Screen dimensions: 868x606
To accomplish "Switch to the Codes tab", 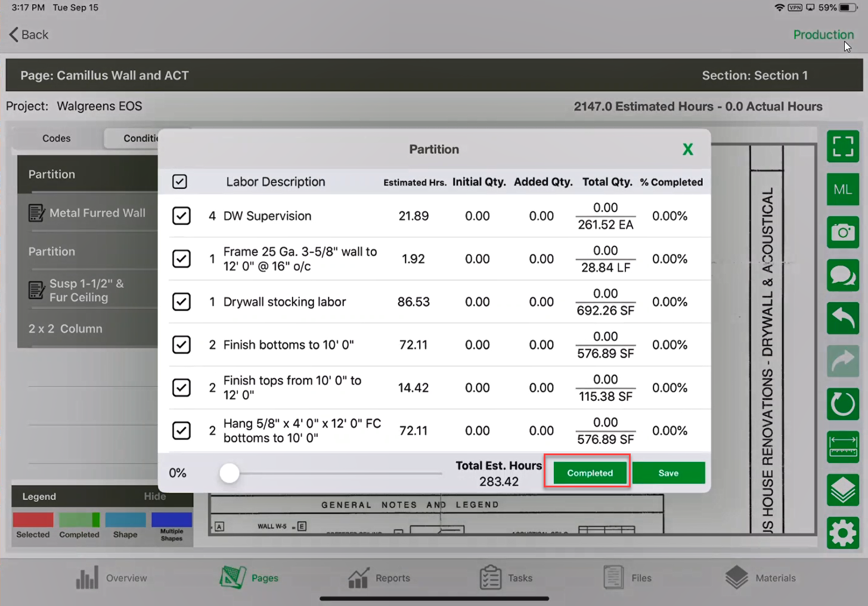I will 57,138.
